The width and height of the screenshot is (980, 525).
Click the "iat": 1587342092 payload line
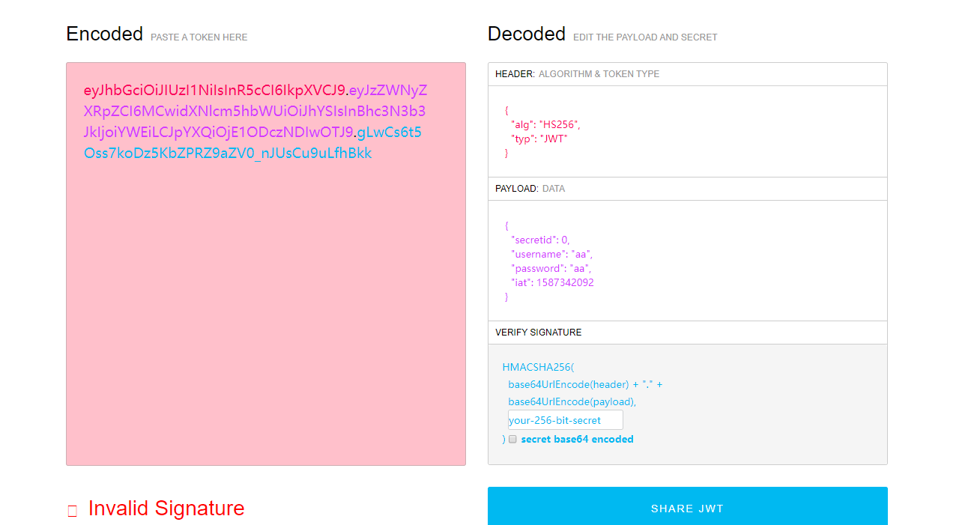pyautogui.click(x=552, y=283)
